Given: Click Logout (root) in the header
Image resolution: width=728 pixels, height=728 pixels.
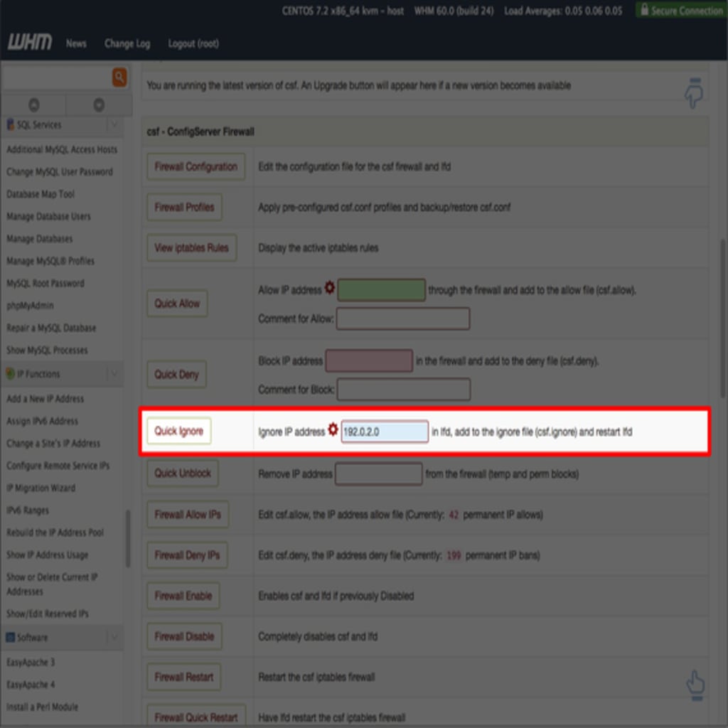Looking at the screenshot, I should coord(193,43).
